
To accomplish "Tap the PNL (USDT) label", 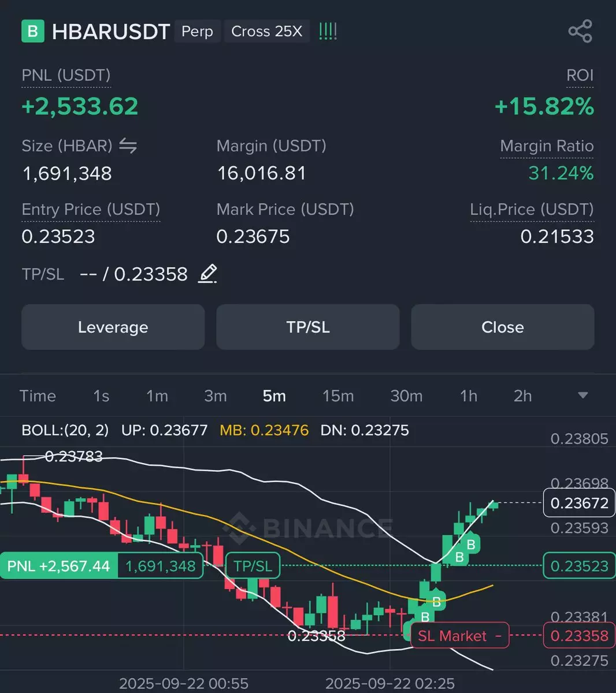I will 66,76.
